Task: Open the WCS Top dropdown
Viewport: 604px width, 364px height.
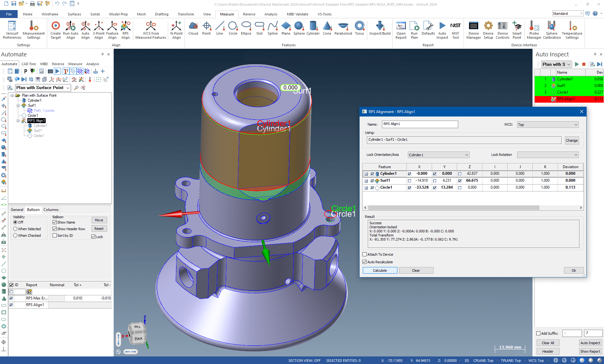Action: 548,125
